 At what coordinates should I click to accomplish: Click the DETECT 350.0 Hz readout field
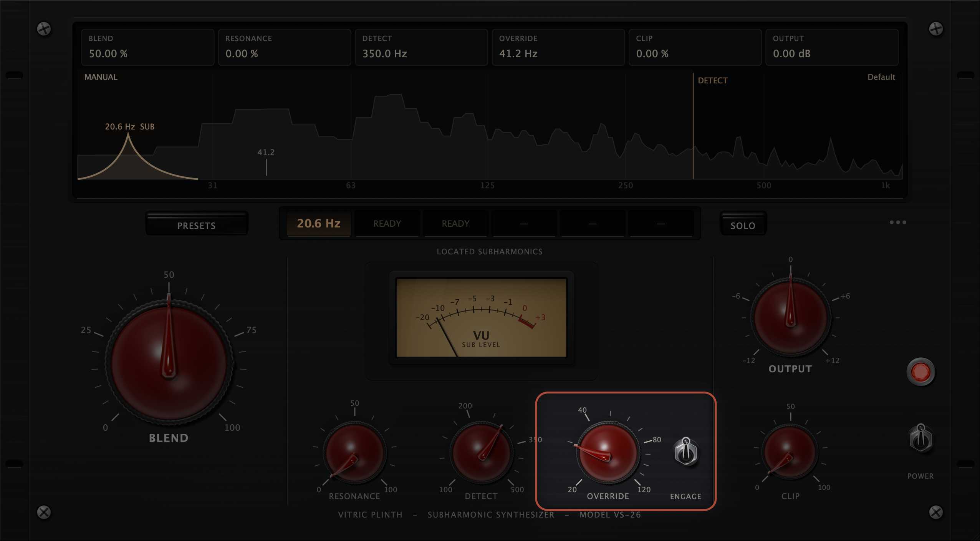[x=421, y=47]
